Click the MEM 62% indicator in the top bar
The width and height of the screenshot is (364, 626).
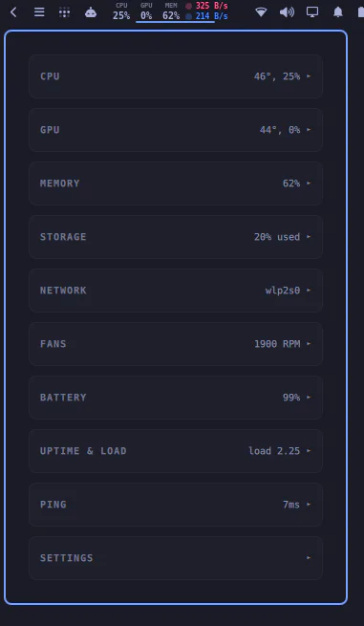coord(171,11)
